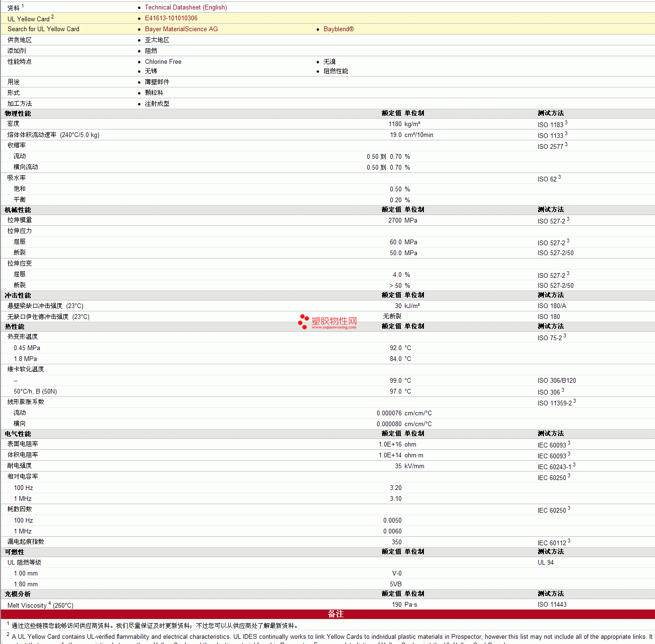Select the 1.80 mm rating '5VB'
Image resolution: width=655 pixels, height=644 pixels.
coord(396,584)
